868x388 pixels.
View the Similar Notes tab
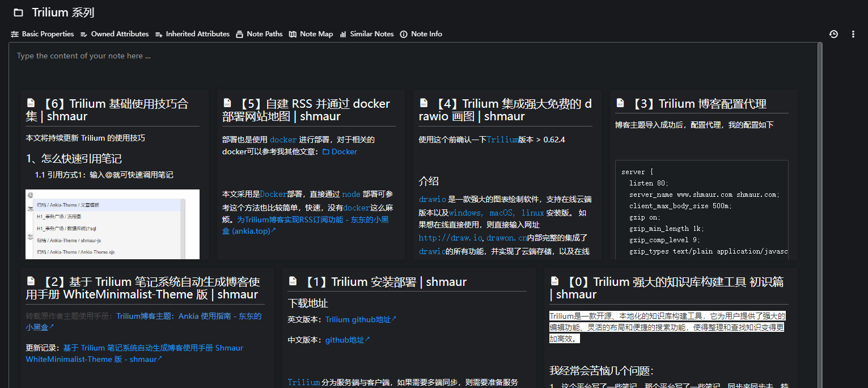click(366, 34)
